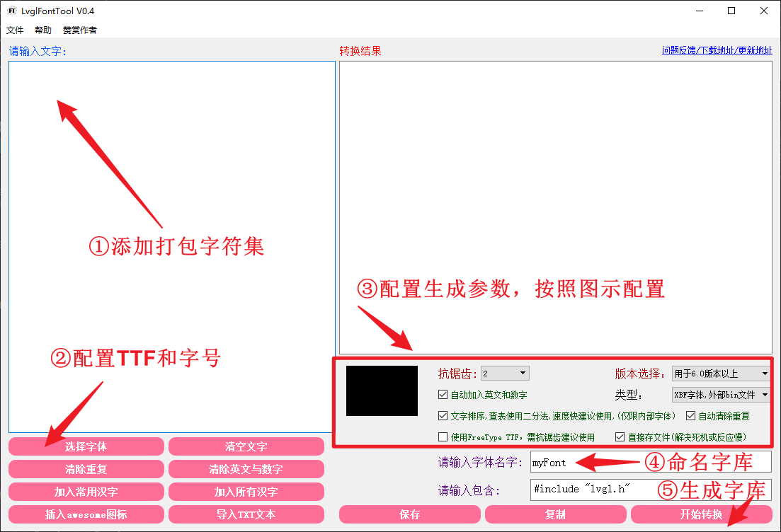The width and height of the screenshot is (781, 532).
Task: Enable 使用FreeType TTF checkbox
Action: tap(443, 437)
